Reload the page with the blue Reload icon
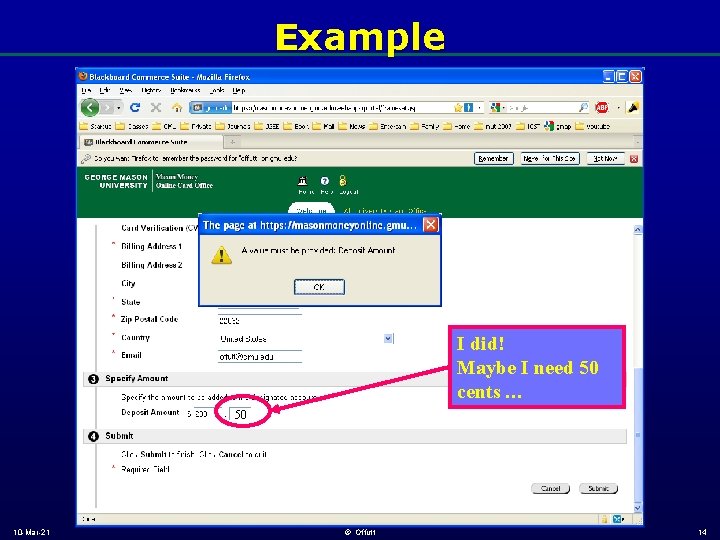 point(135,107)
